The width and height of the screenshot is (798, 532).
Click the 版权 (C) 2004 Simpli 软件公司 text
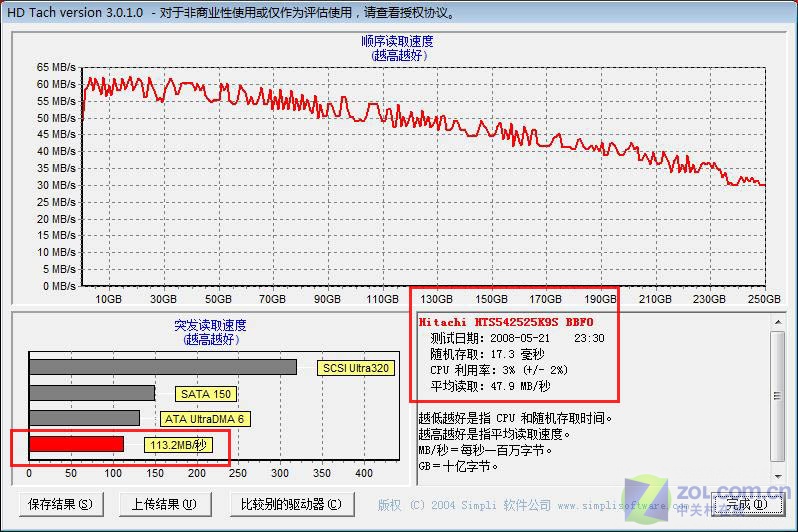(x=464, y=505)
